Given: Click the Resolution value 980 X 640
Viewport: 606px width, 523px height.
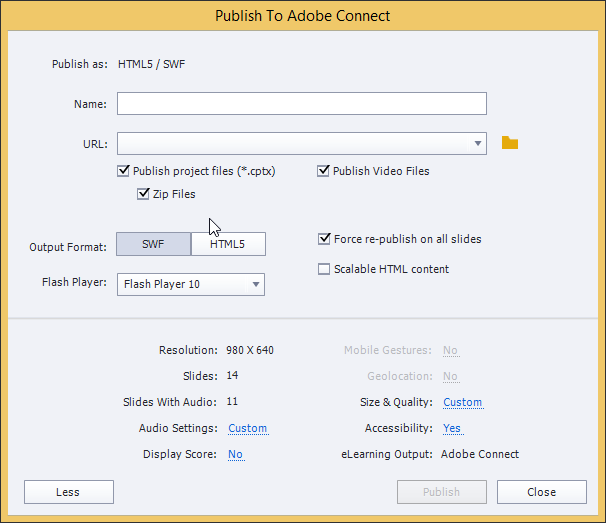Looking at the screenshot, I should [x=250, y=350].
